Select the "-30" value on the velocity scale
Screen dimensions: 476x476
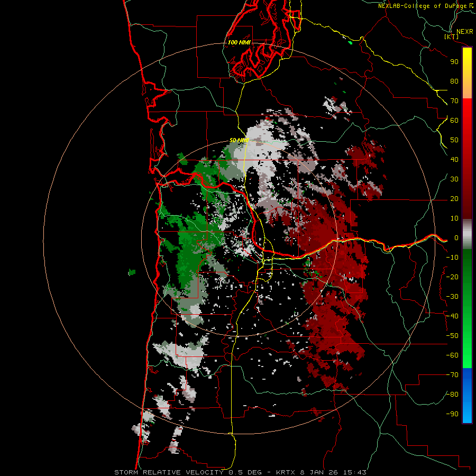point(452,297)
